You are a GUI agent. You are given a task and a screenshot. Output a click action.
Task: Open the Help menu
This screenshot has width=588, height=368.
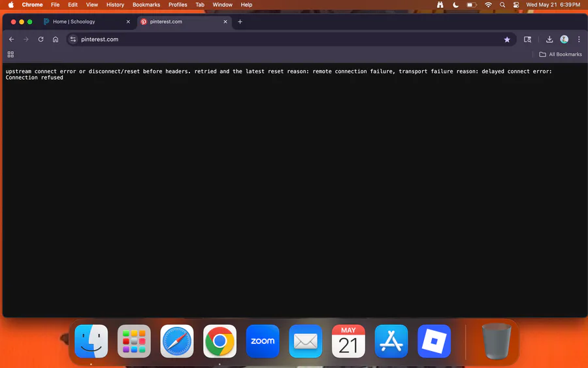coord(246,5)
